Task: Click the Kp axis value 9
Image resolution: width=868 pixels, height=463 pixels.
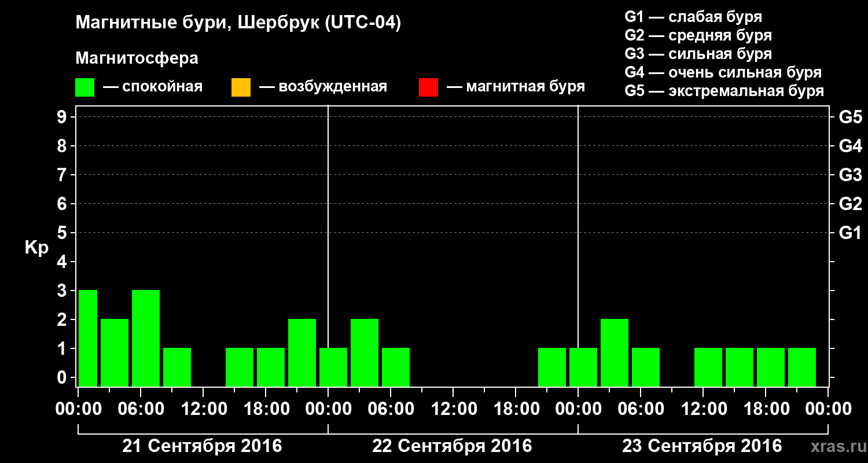Action: point(62,117)
